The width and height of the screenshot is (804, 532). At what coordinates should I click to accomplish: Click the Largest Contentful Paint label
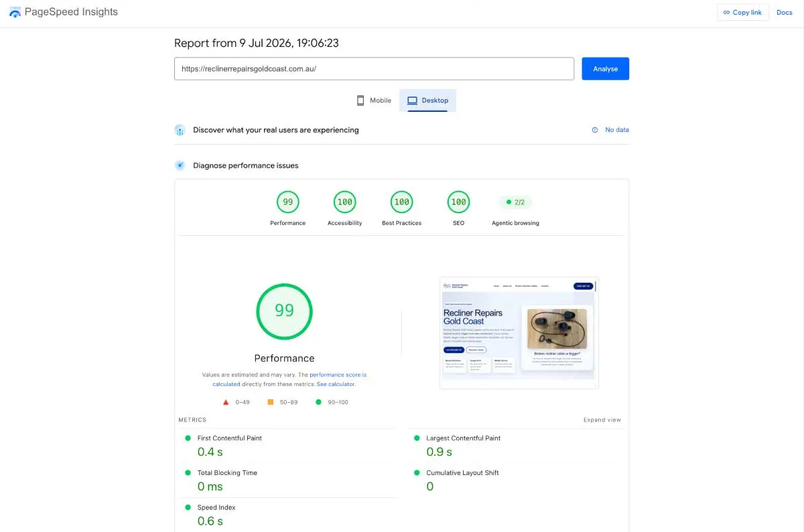[x=463, y=438]
